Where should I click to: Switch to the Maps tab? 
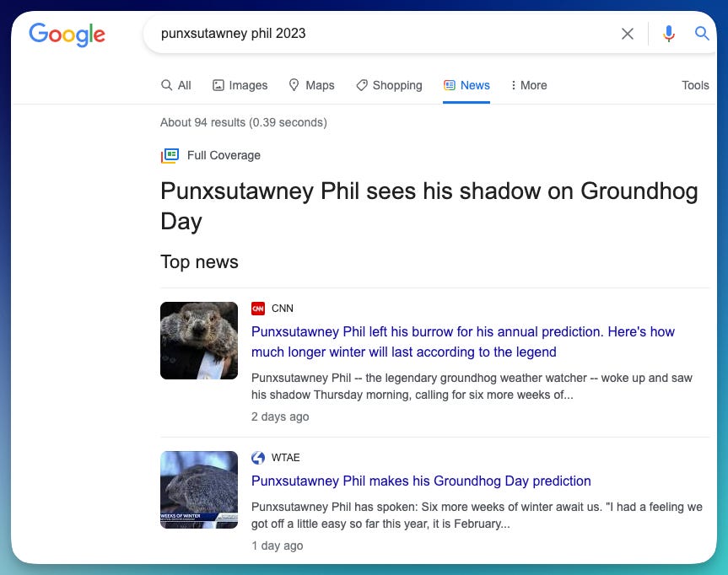tap(311, 85)
